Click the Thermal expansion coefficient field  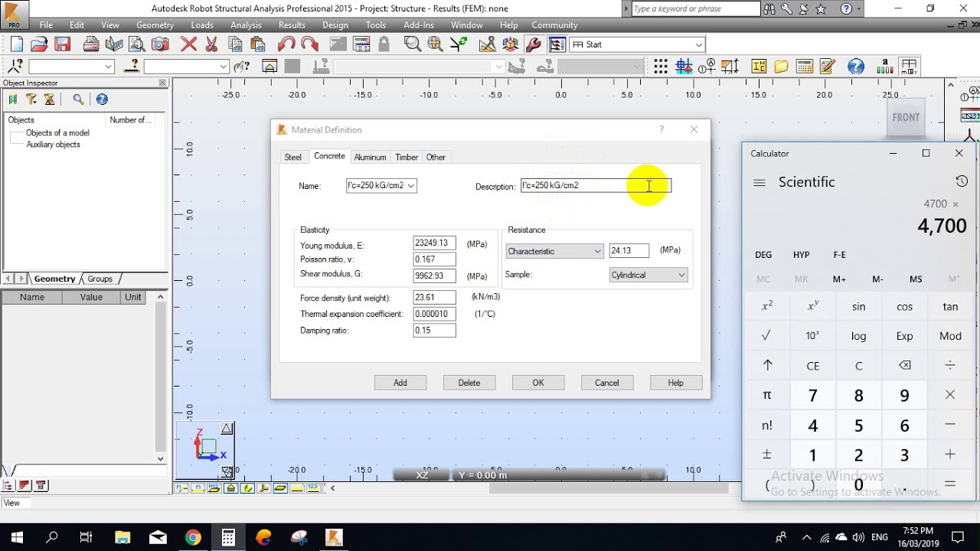434,314
